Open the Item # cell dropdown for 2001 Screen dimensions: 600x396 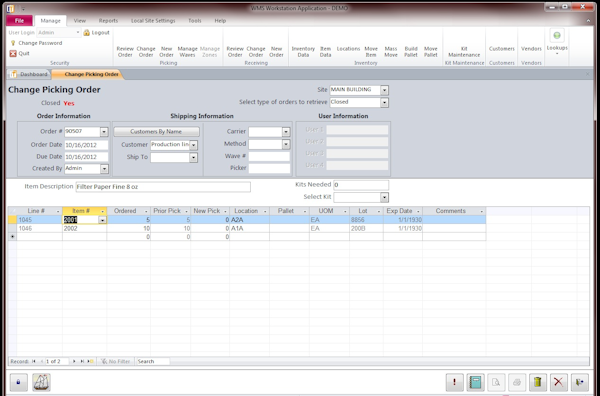(102, 220)
